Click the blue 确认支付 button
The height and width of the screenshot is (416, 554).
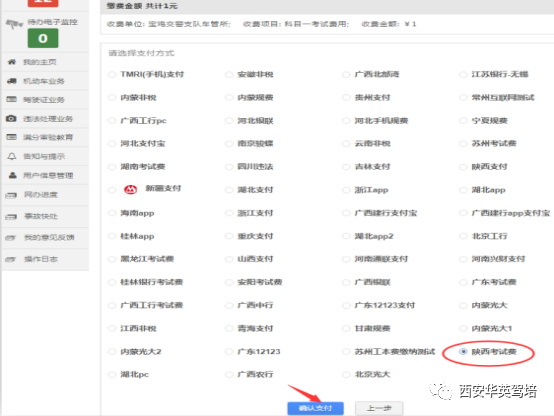[315, 408]
